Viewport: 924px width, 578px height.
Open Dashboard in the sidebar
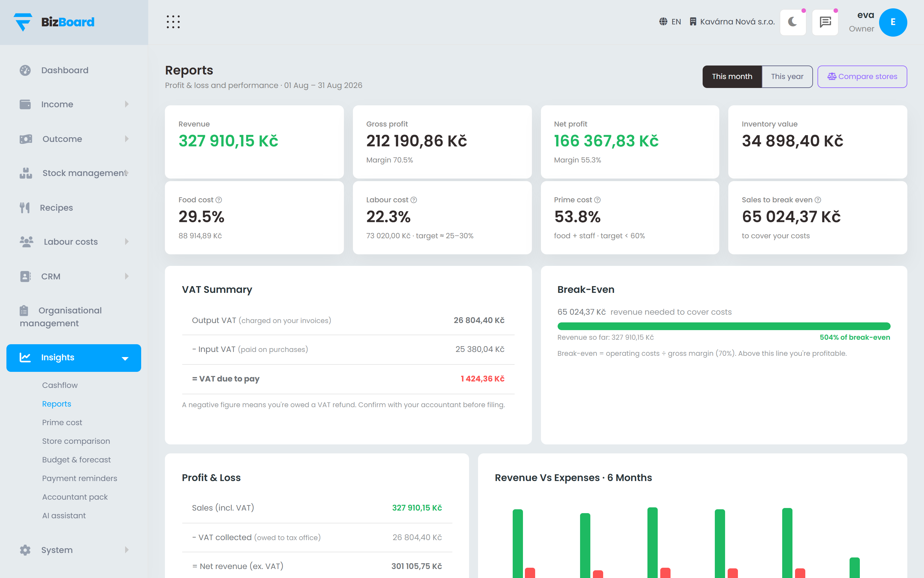click(x=74, y=70)
